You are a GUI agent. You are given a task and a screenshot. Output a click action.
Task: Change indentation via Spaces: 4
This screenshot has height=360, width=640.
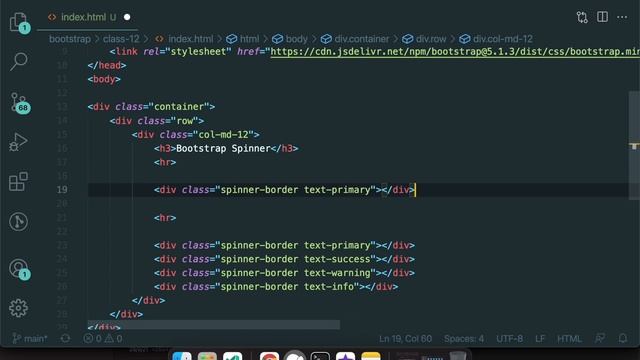(464, 339)
